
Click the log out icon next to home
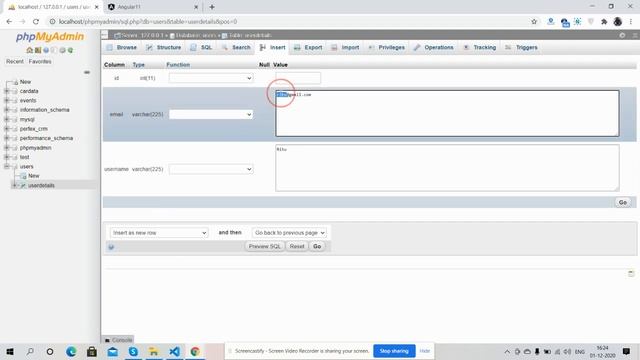pos(38,50)
